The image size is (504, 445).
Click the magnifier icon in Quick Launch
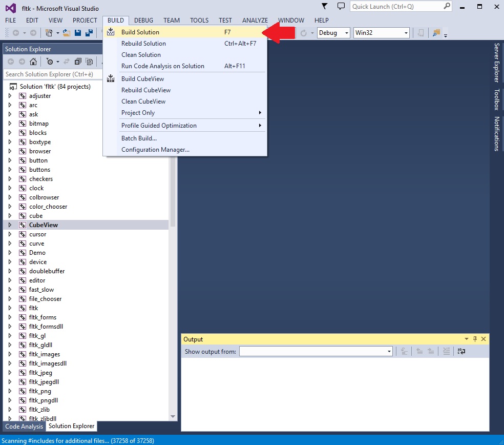pos(447,6)
